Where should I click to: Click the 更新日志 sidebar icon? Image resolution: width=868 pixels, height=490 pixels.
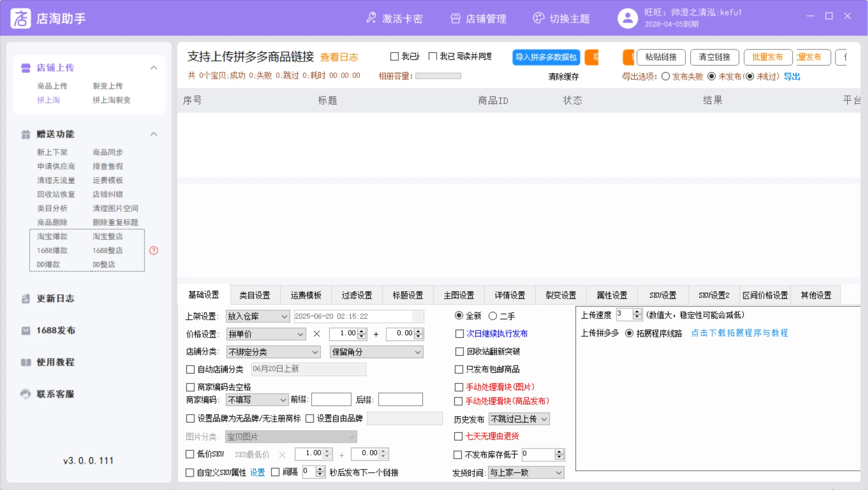click(x=26, y=299)
